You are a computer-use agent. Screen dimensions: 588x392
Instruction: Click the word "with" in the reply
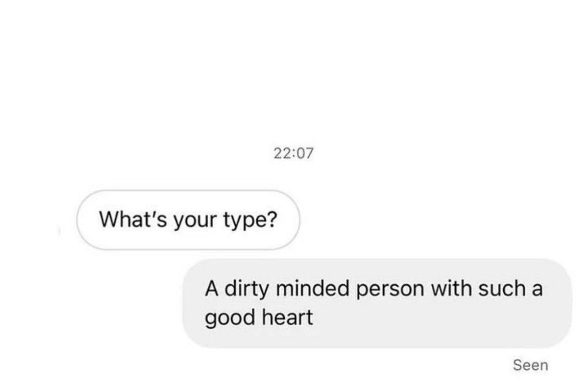click(x=451, y=289)
